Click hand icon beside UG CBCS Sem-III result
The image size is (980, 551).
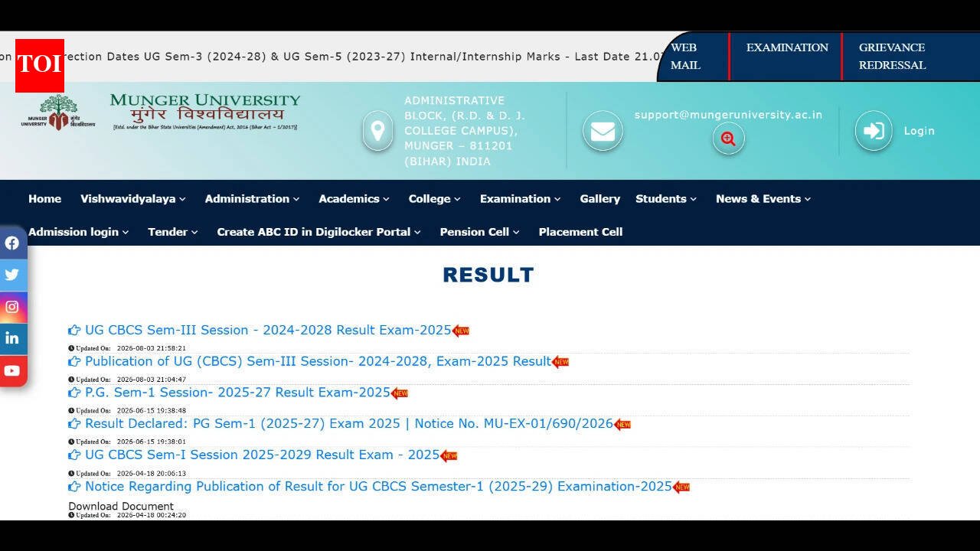pyautogui.click(x=74, y=331)
